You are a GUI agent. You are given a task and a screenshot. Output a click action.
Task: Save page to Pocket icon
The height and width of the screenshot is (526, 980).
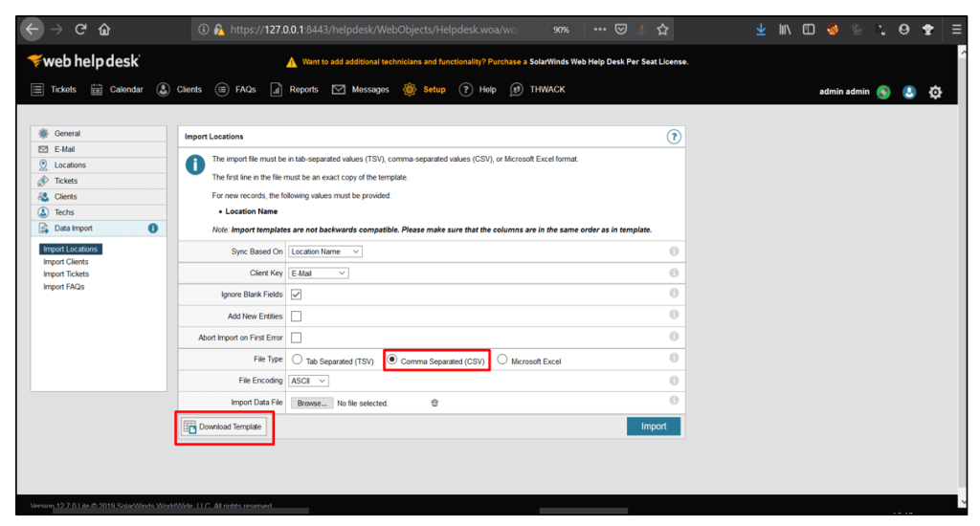(620, 30)
